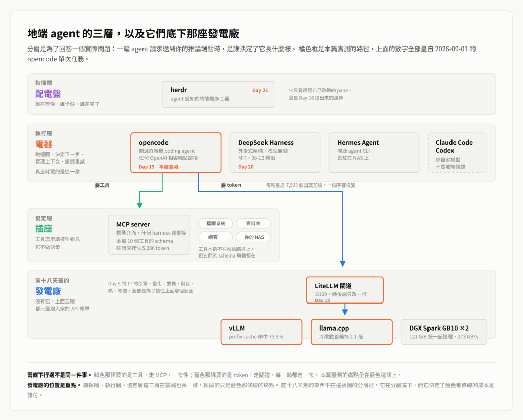
Task: Click the 在請求裡佔 5,286 token line
Action: pyautogui.click(x=142, y=248)
